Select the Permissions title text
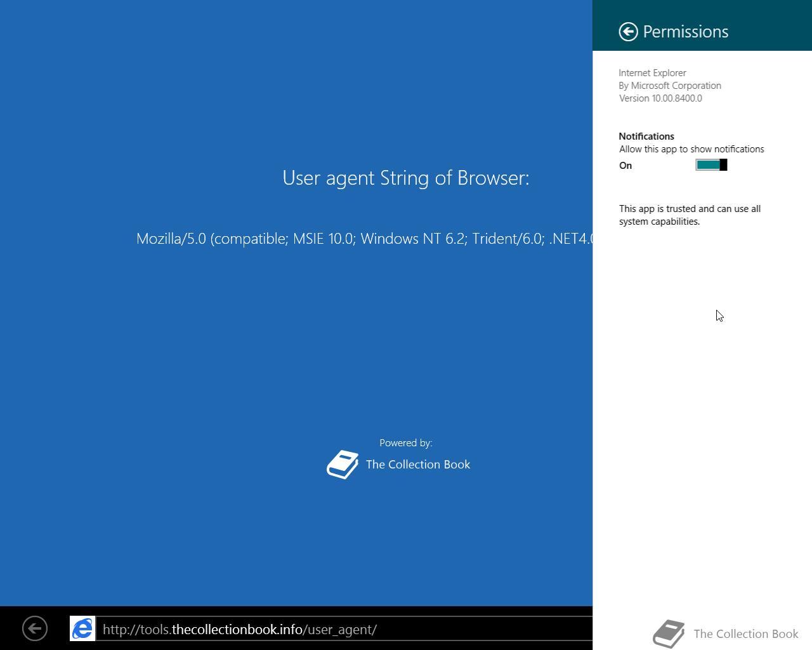This screenshot has width=812, height=650. tap(686, 31)
